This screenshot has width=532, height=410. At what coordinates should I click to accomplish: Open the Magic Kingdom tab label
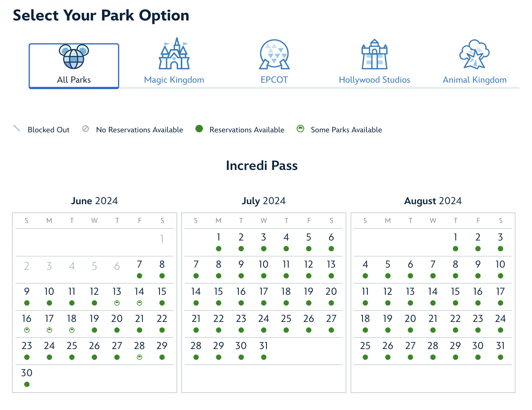(174, 80)
